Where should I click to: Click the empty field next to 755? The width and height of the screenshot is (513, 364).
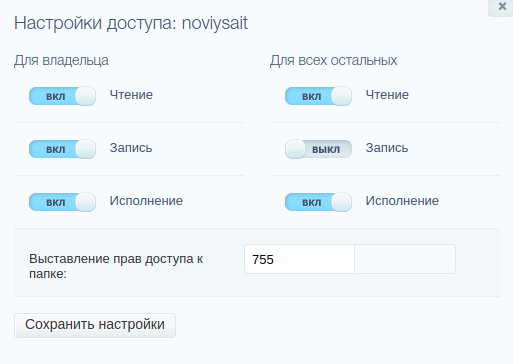405,259
